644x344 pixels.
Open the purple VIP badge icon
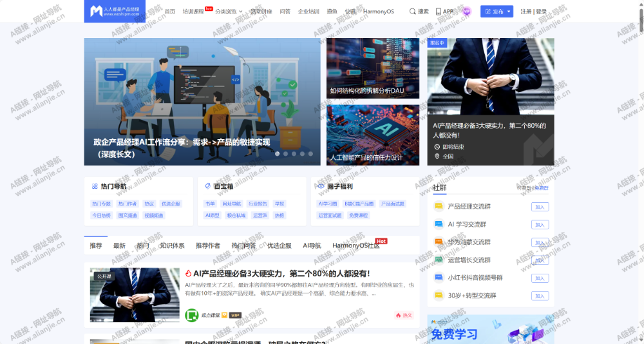point(466,12)
